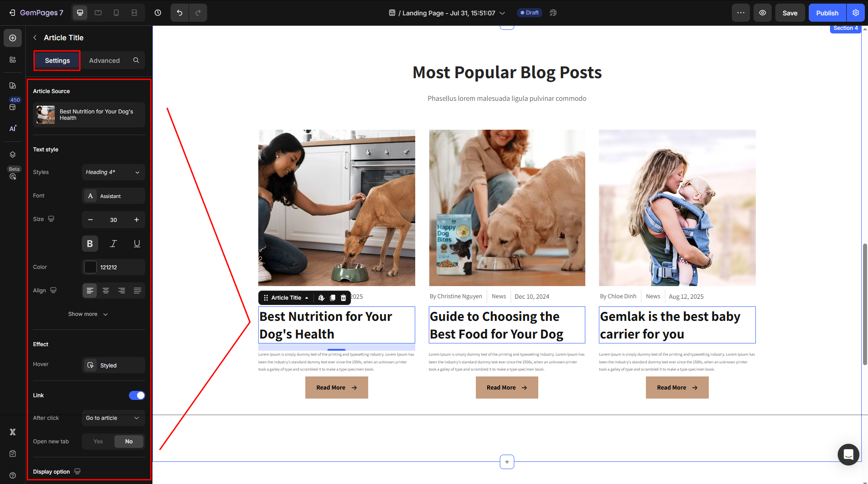The height and width of the screenshot is (484, 868).
Task: Open the global styles icon in the sidebar
Action: [x=13, y=85]
